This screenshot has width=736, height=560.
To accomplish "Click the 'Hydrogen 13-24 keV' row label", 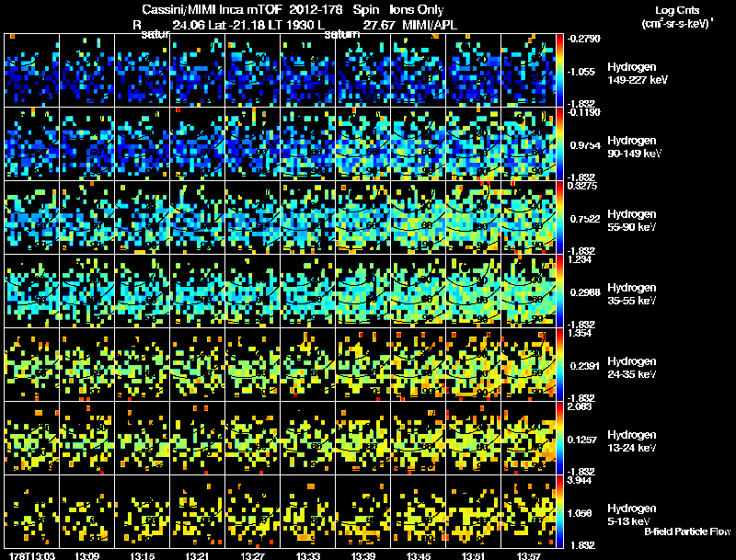I will coord(632,441).
